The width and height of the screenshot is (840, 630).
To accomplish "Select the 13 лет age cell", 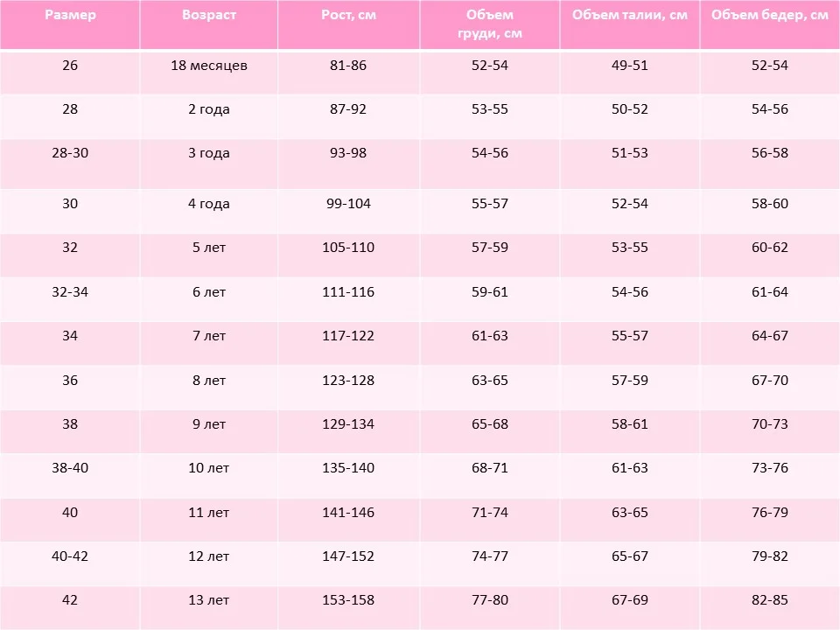I will [209, 600].
